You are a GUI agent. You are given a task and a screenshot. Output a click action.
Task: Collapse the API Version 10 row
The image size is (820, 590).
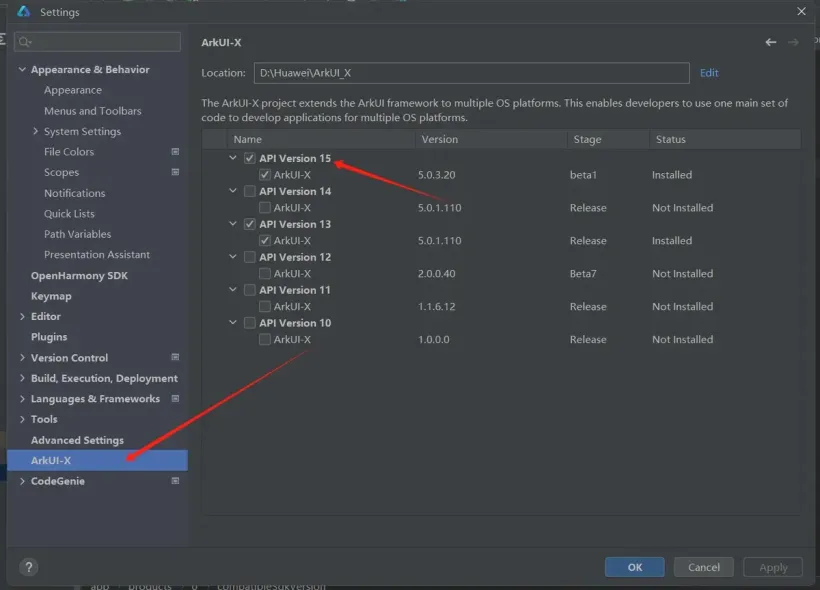point(233,322)
